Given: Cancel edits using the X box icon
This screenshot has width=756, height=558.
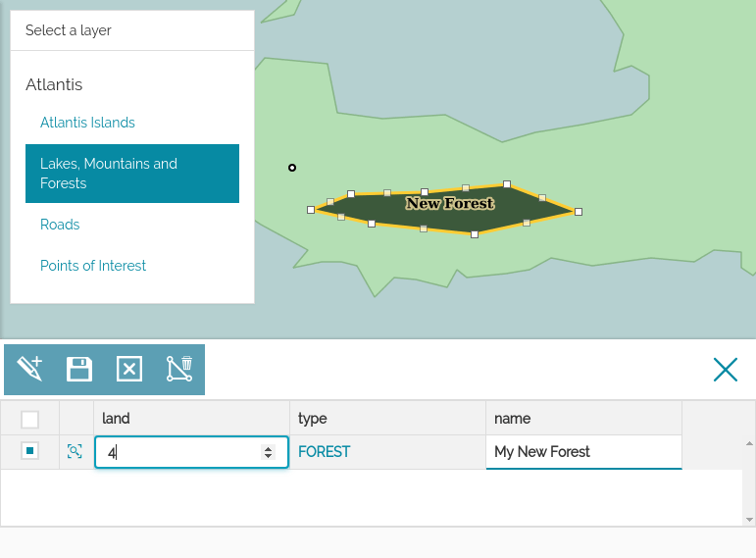Looking at the screenshot, I should click(129, 369).
